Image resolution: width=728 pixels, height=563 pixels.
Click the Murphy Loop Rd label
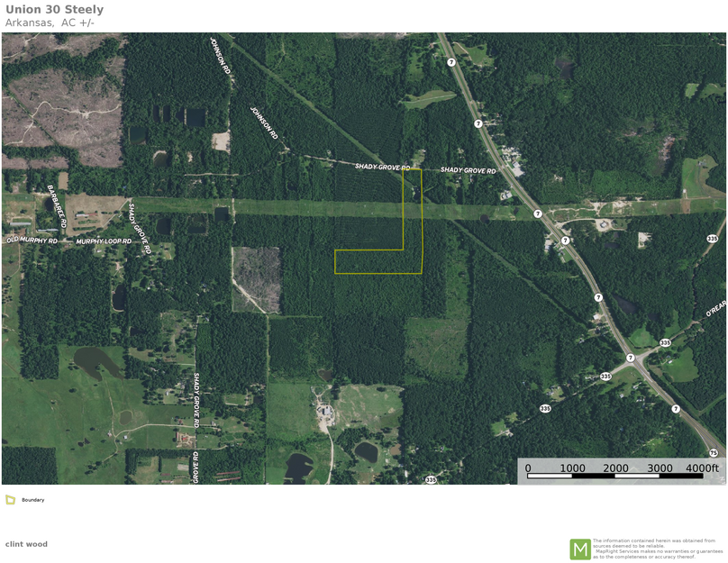click(105, 241)
